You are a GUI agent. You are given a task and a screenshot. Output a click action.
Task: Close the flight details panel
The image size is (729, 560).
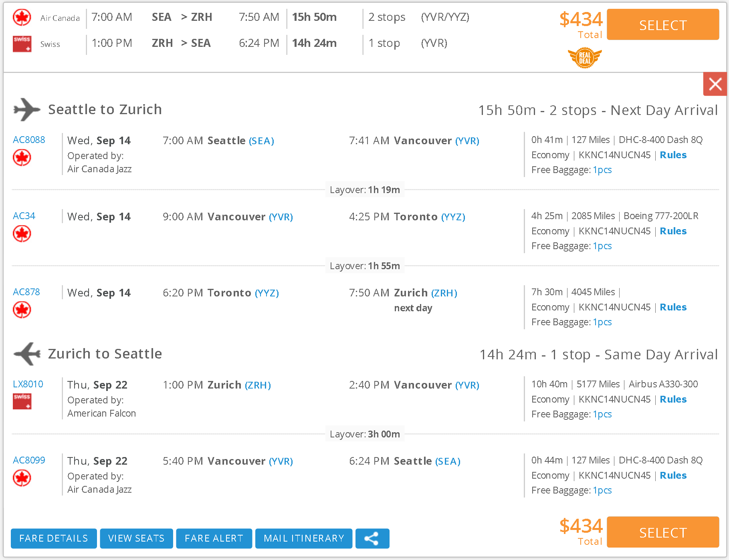coord(715,84)
